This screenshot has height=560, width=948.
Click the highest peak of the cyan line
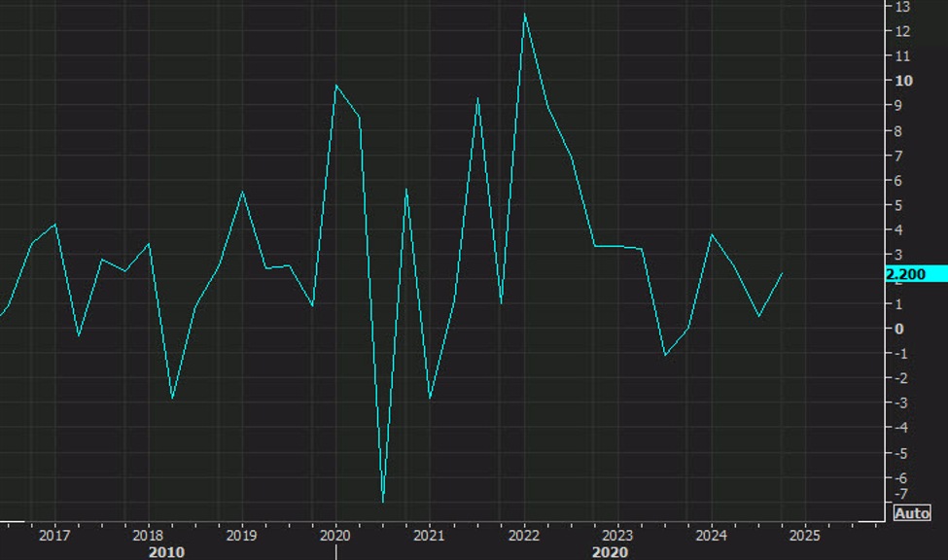pos(524,13)
